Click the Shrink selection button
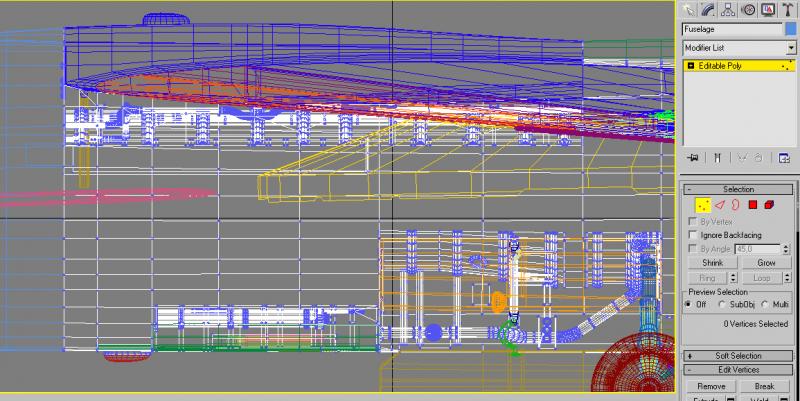 [x=713, y=263]
